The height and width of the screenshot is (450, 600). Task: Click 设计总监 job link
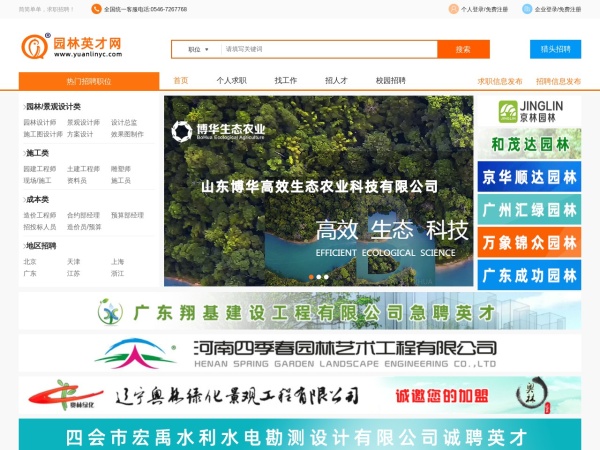pyautogui.click(x=124, y=122)
